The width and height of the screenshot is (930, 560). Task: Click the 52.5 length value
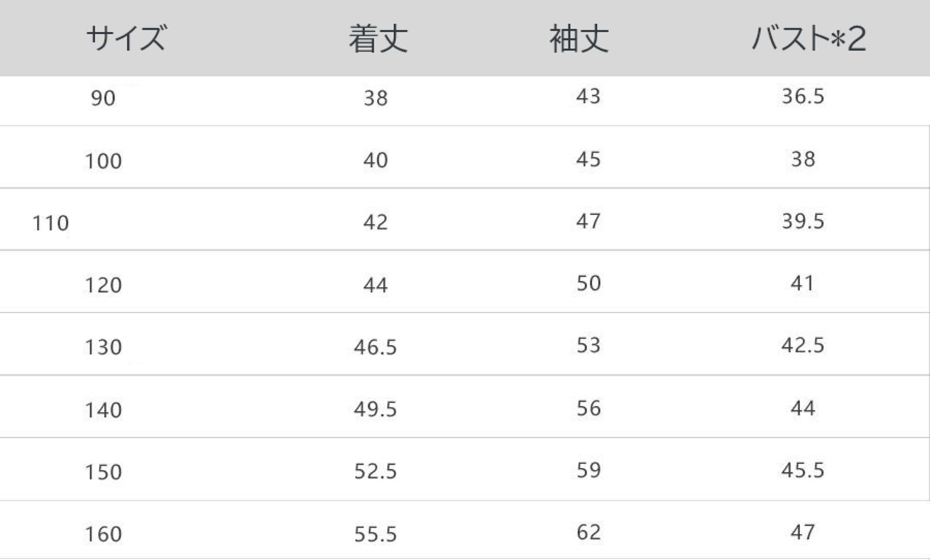pos(376,473)
